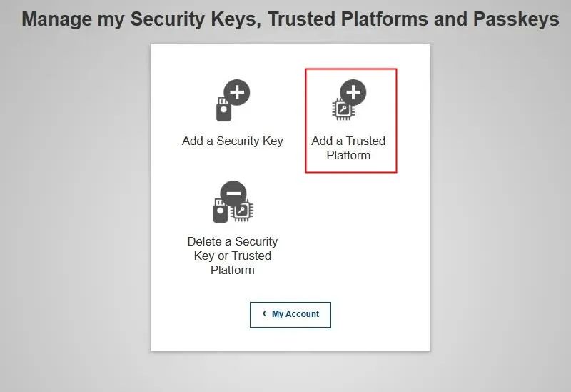Click the USB key in the delete icon
Viewport: 571px width, 392px height.
pos(220,211)
